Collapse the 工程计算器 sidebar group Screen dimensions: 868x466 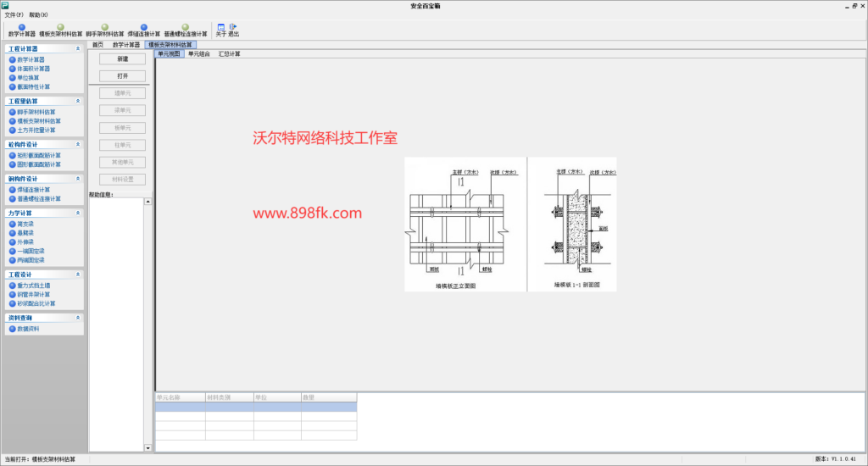78,48
